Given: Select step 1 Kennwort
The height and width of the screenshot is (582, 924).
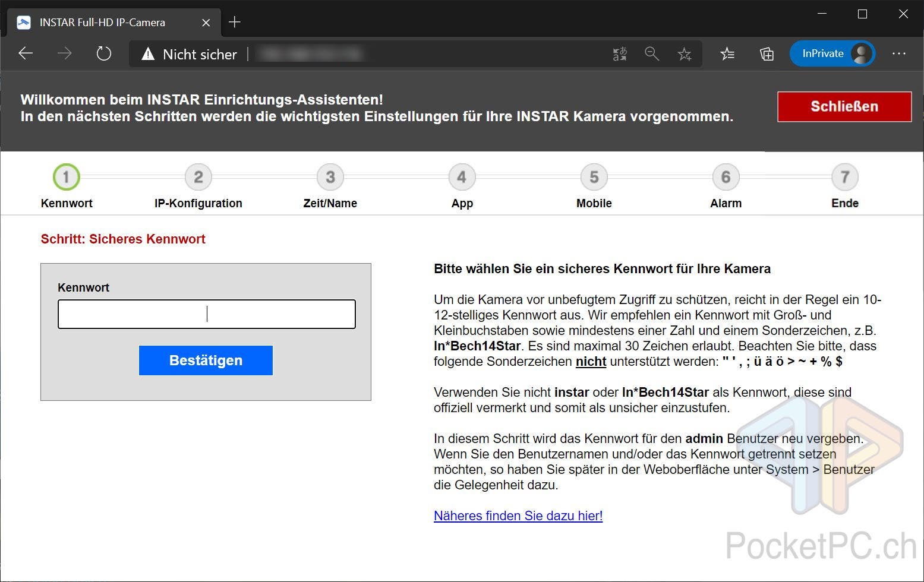Looking at the screenshot, I should point(66,177).
